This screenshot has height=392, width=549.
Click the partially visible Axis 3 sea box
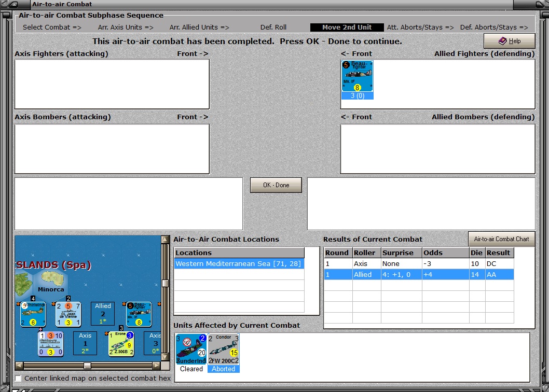153,343
